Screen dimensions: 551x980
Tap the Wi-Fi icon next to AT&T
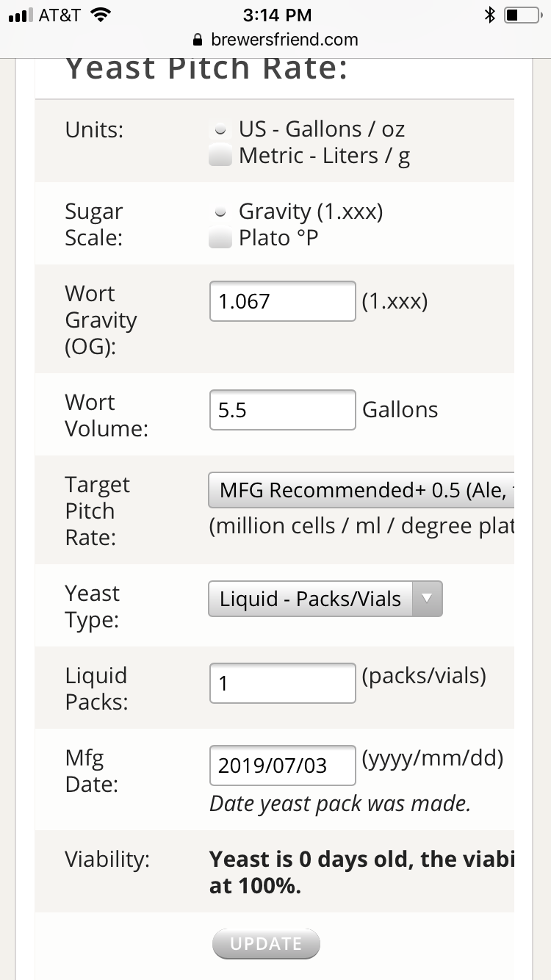[100, 15]
